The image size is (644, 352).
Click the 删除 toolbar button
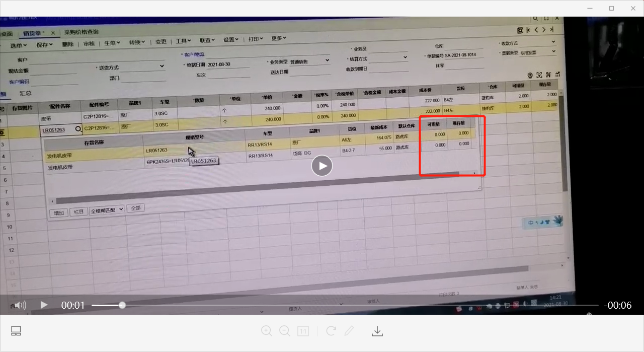(68, 44)
